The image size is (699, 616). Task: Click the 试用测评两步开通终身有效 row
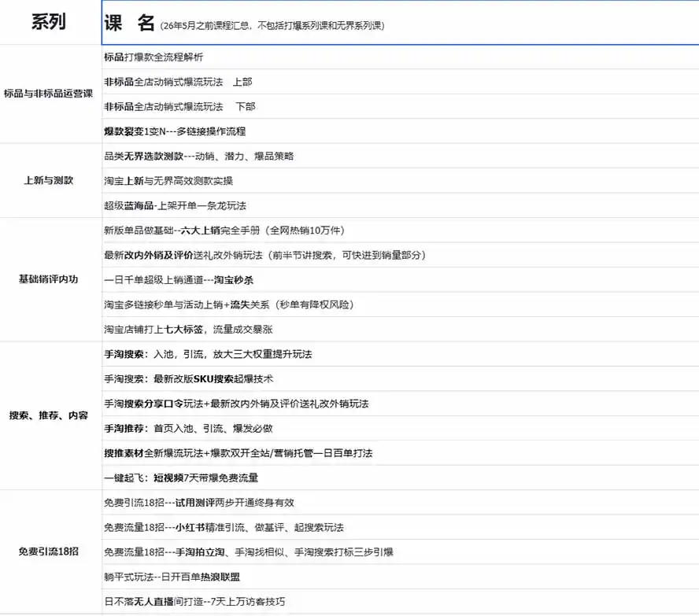pos(401,502)
